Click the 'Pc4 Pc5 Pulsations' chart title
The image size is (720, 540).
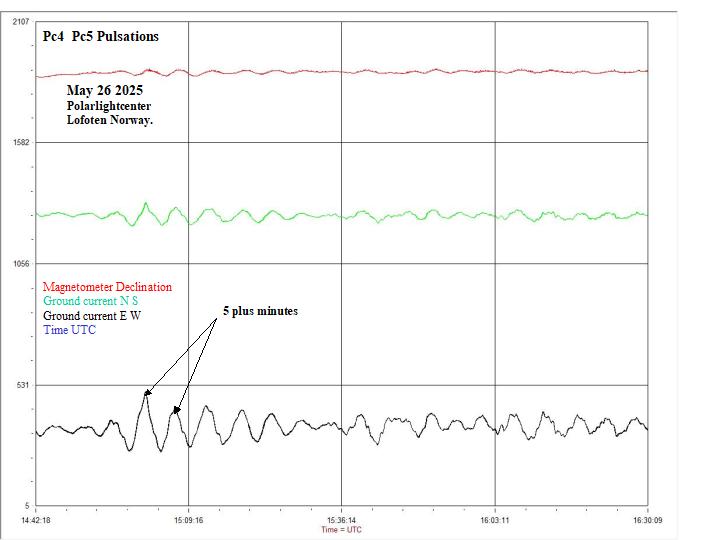101,36
